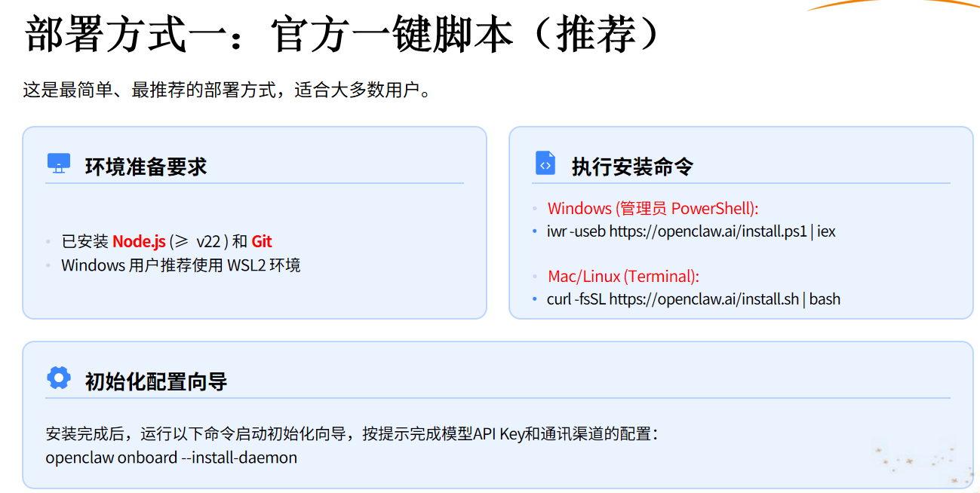Image resolution: width=980 pixels, height=493 pixels.
Task: Click the iwr -useb install.ps1 command
Action: pyautogui.click(x=691, y=231)
